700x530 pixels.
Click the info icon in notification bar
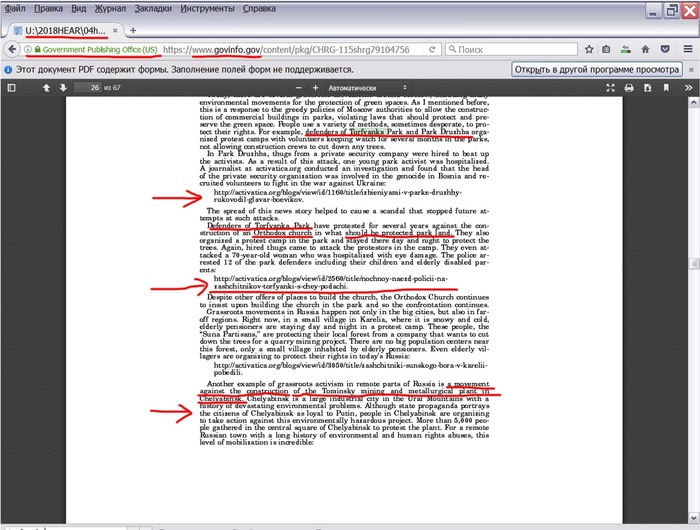[x=8, y=70]
